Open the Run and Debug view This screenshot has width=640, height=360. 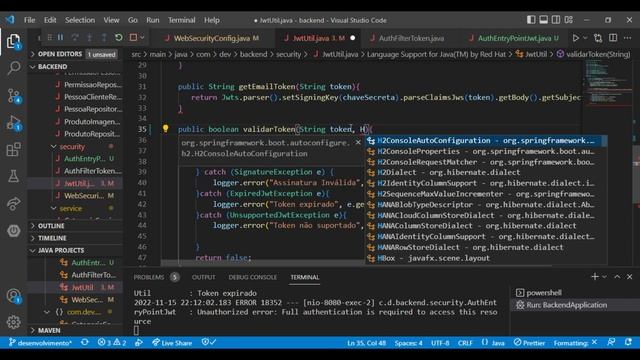[13, 122]
